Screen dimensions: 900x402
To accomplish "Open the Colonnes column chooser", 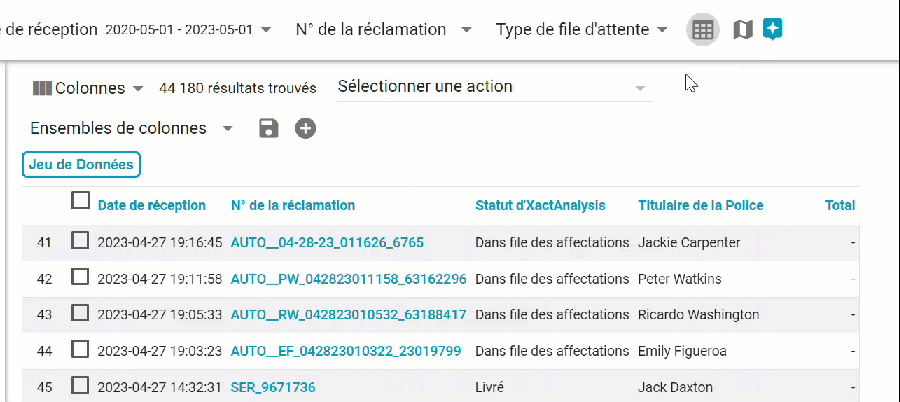I will [88, 88].
